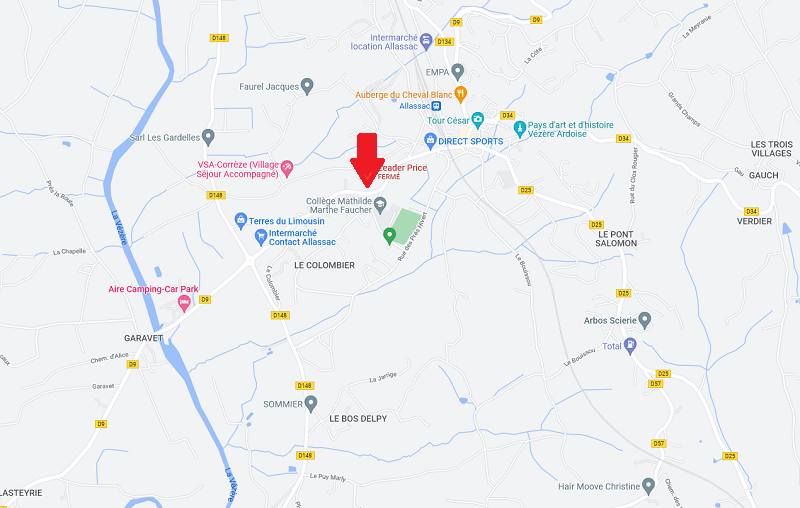The image size is (800, 508).
Task: Click the VSA-Corrèze pink marker icon
Action: coord(287,169)
